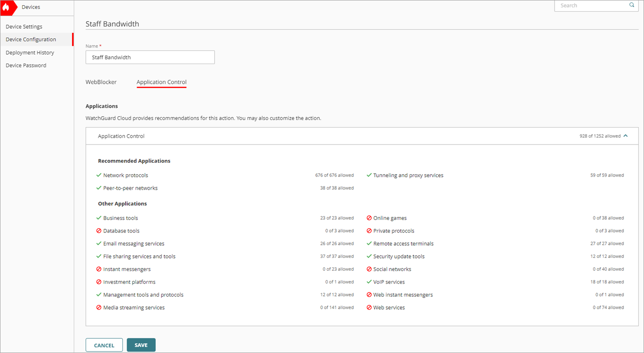
Task: Collapse the Application Control section
Action: click(625, 136)
